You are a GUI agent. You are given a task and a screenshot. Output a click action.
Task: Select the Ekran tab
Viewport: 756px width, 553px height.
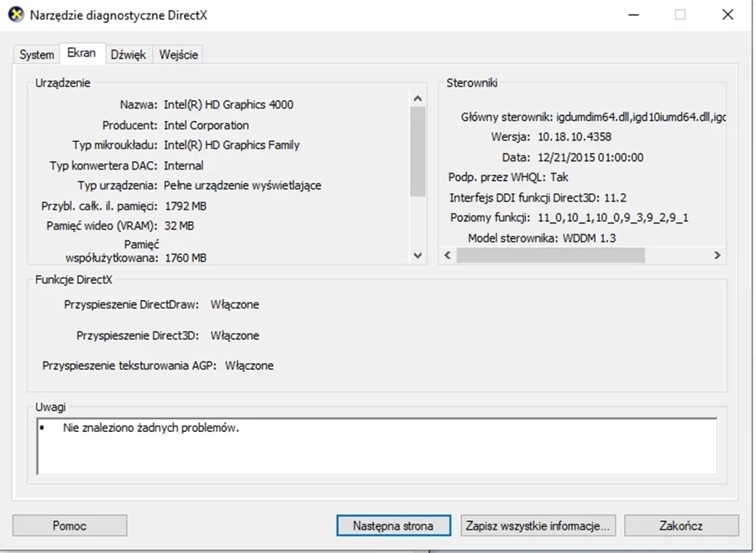coord(81,53)
